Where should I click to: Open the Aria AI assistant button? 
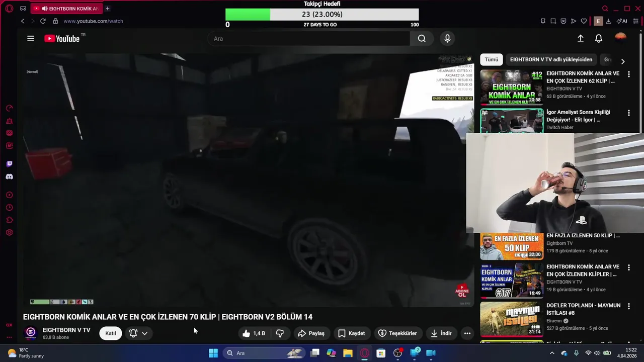(x=622, y=21)
